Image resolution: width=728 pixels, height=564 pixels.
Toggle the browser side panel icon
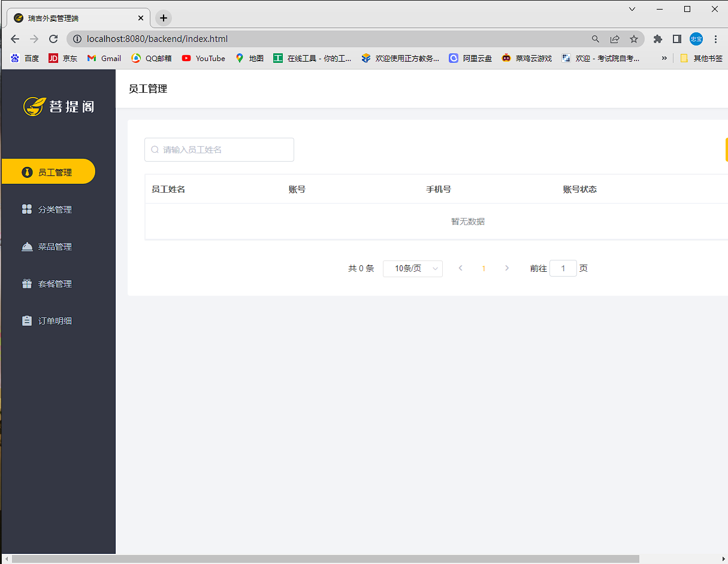click(x=677, y=39)
